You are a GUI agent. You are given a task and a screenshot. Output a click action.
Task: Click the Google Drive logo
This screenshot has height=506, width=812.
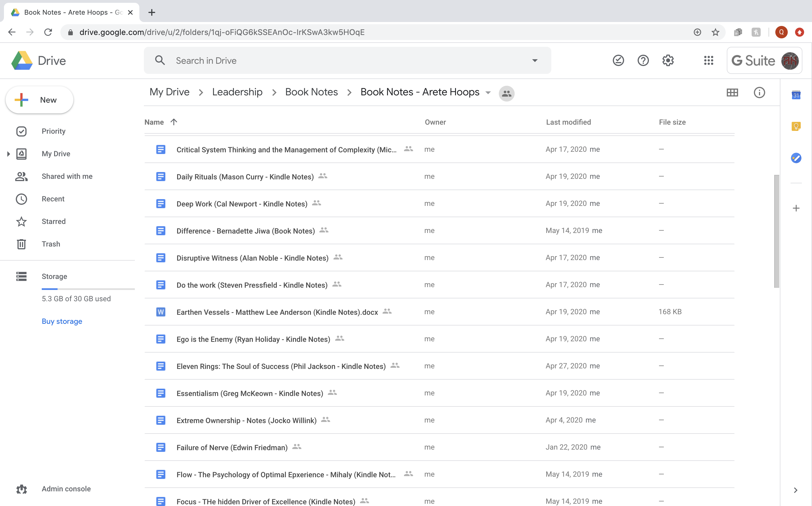click(22, 61)
